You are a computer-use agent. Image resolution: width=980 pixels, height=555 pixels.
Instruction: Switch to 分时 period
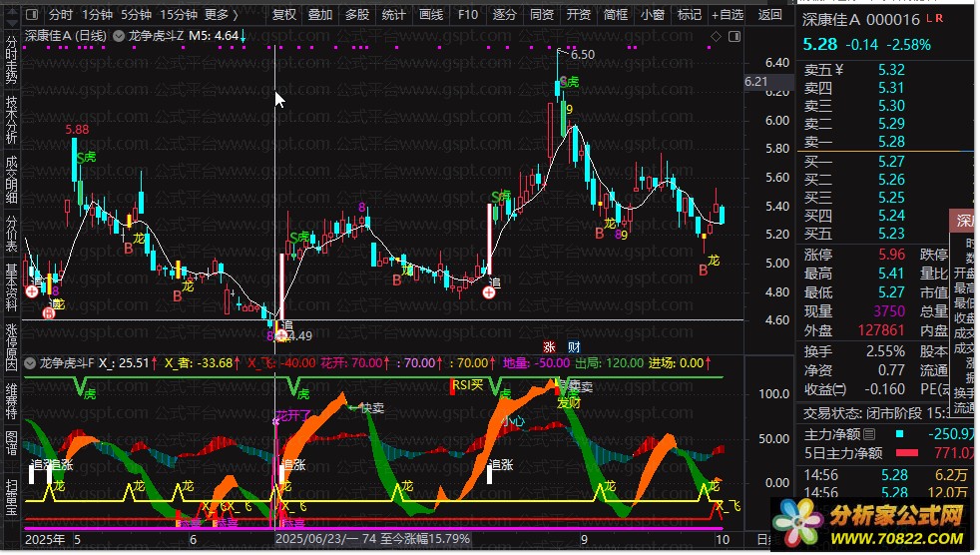tap(60, 14)
